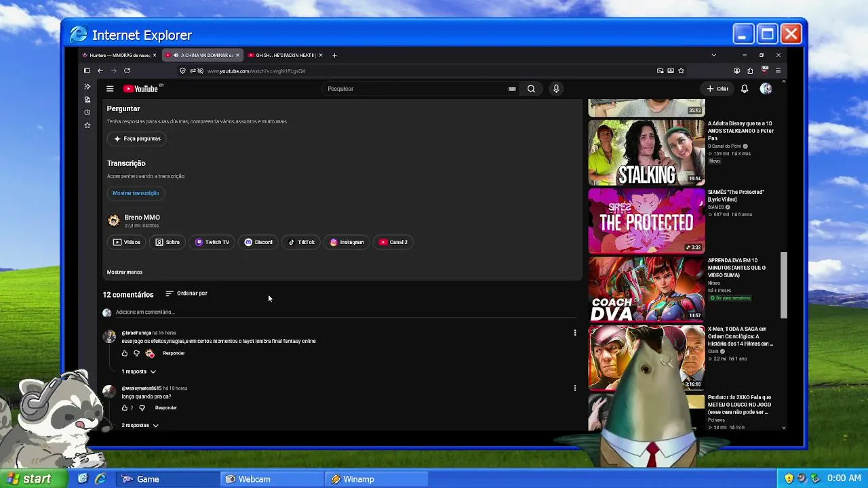Close the 'OH SH.. HE'S PACKIN HEAT' tab

tap(321, 55)
